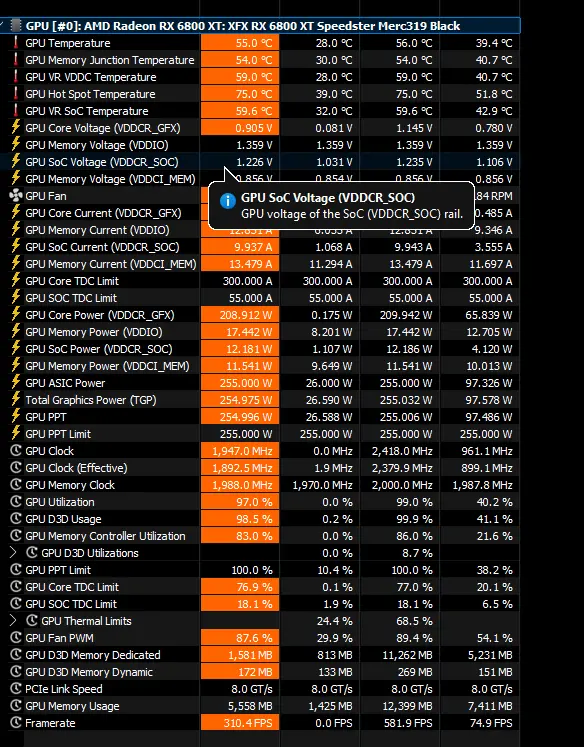The width and height of the screenshot is (584, 747).
Task: Click the clock icon beside GPU D3D Usage
Action: pos(16,519)
